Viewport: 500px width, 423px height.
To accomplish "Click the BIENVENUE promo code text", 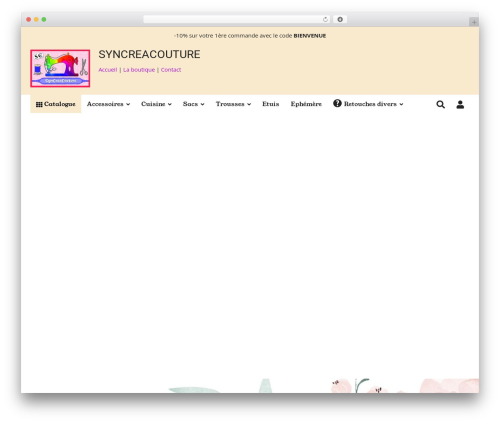I will [x=310, y=36].
